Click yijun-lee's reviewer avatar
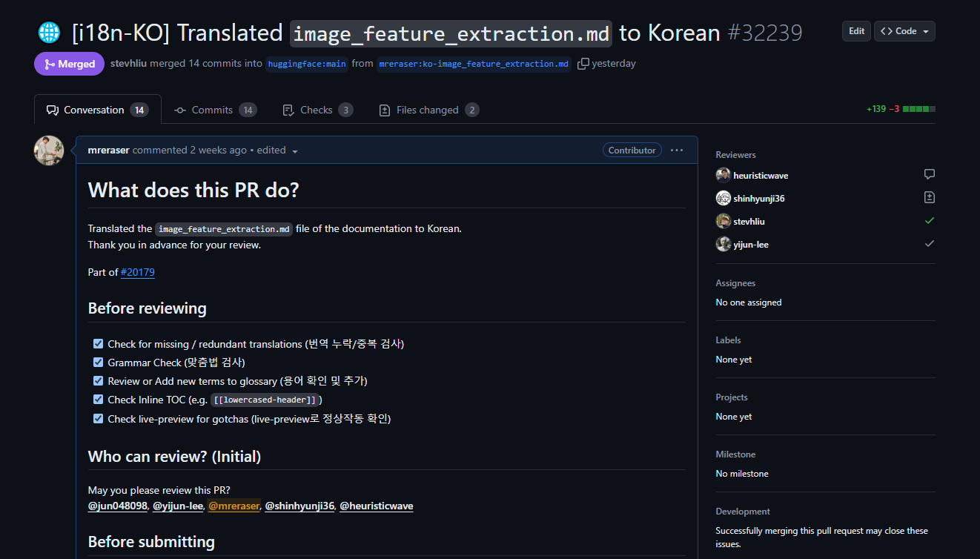 coord(724,244)
